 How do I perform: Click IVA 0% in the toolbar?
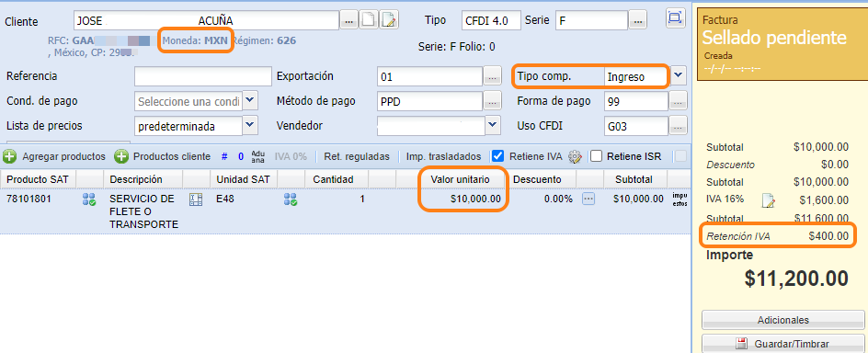pos(291,156)
